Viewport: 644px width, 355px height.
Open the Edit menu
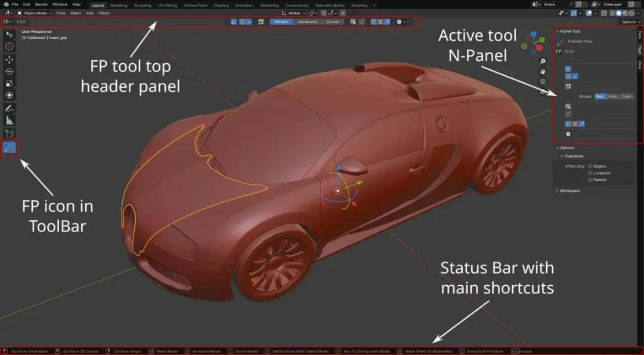[26, 5]
